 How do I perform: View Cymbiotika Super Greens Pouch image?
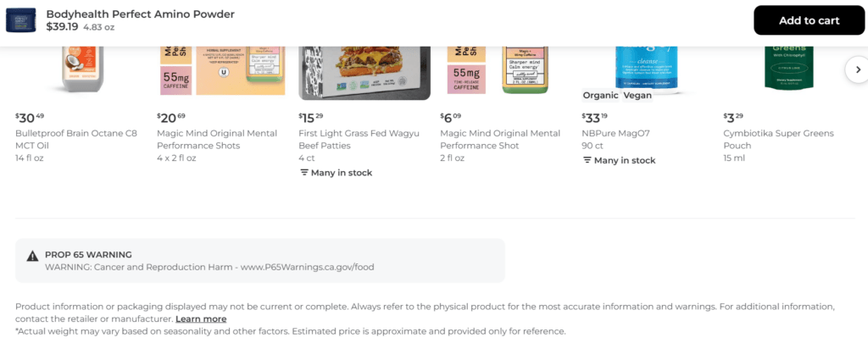(x=788, y=68)
